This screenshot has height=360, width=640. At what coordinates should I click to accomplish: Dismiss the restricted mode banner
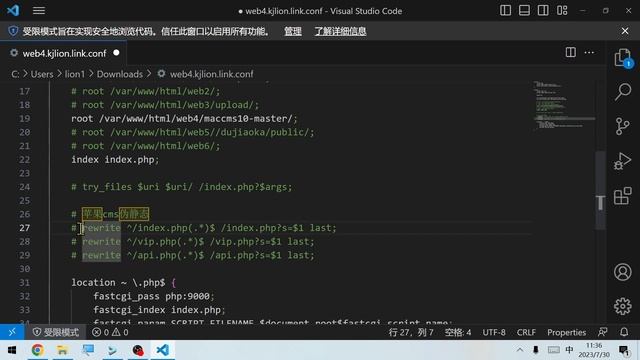pos(625,31)
